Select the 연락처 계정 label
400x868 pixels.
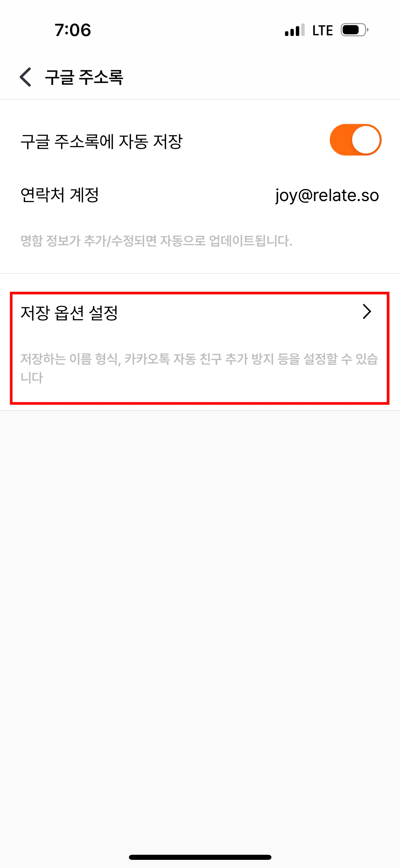coord(60,195)
